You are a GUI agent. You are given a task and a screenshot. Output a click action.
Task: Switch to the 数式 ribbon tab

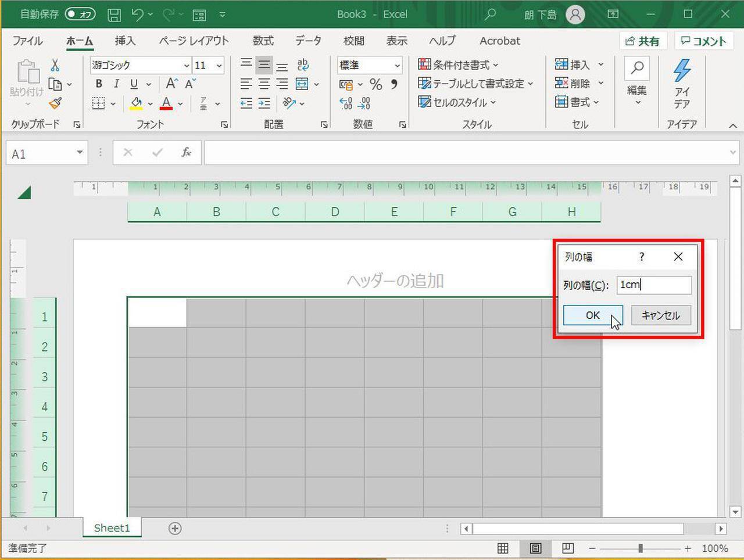point(263,41)
